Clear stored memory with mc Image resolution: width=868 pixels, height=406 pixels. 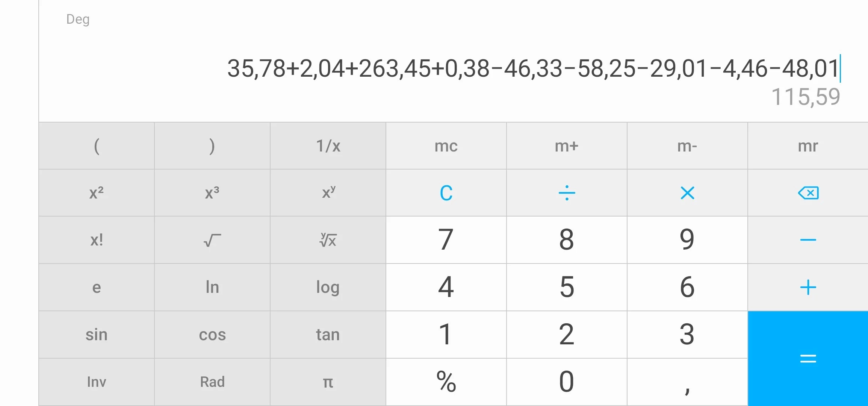point(446,146)
